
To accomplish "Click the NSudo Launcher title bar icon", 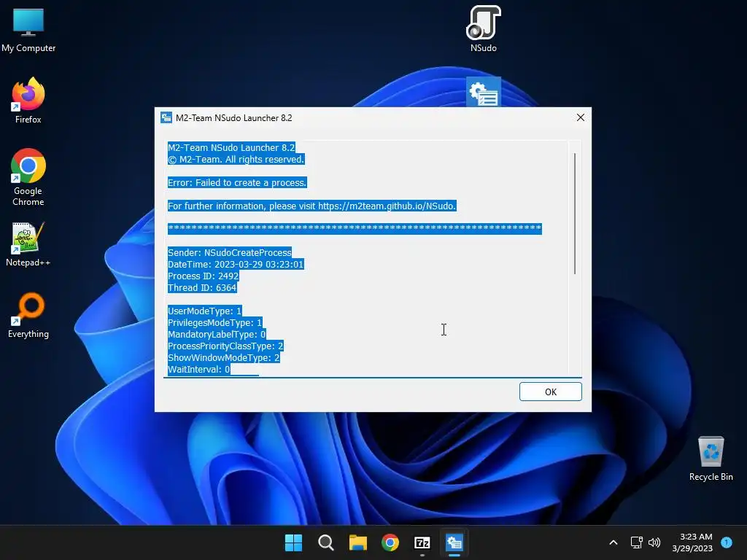I will 166,117.
